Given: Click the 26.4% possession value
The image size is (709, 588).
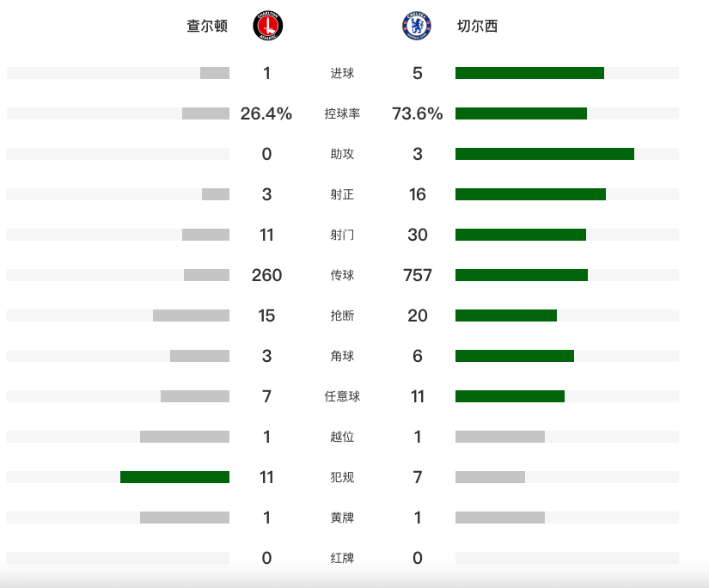Looking at the screenshot, I should pos(266,113).
